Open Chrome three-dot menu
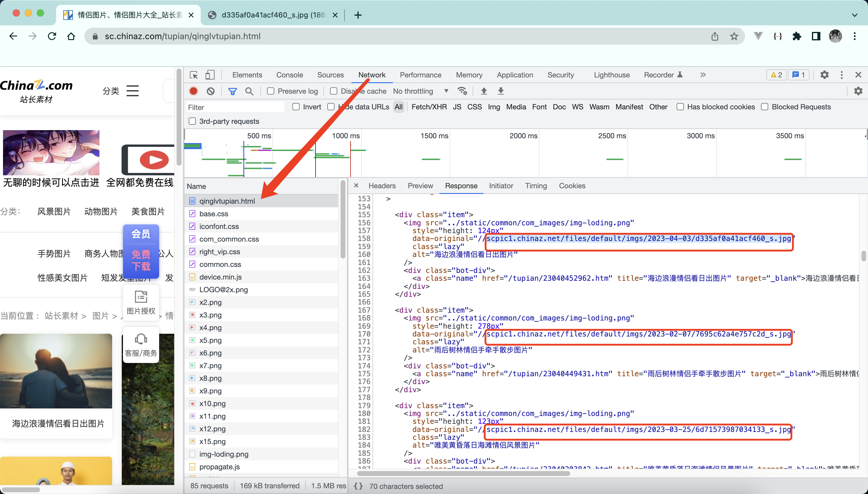The width and height of the screenshot is (868, 494). pyautogui.click(x=855, y=36)
